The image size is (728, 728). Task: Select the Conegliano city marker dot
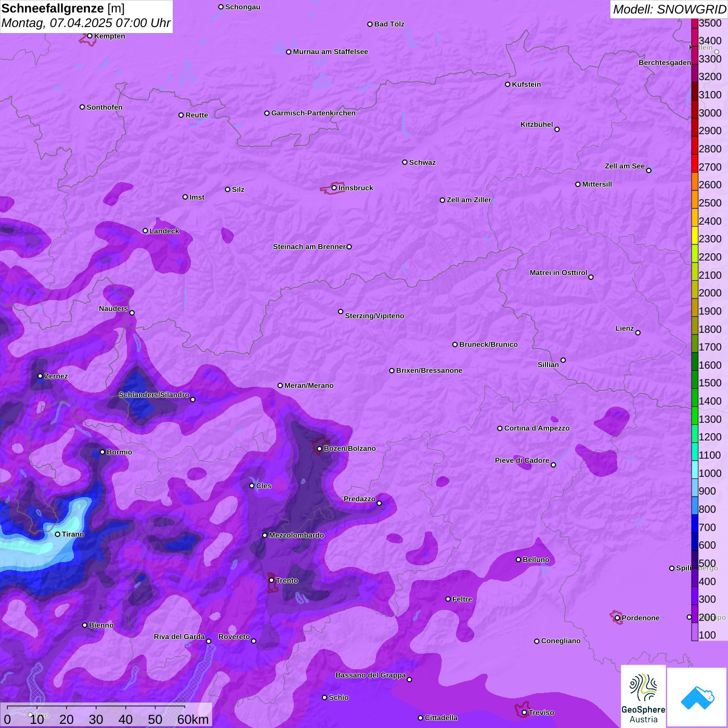pos(537,641)
